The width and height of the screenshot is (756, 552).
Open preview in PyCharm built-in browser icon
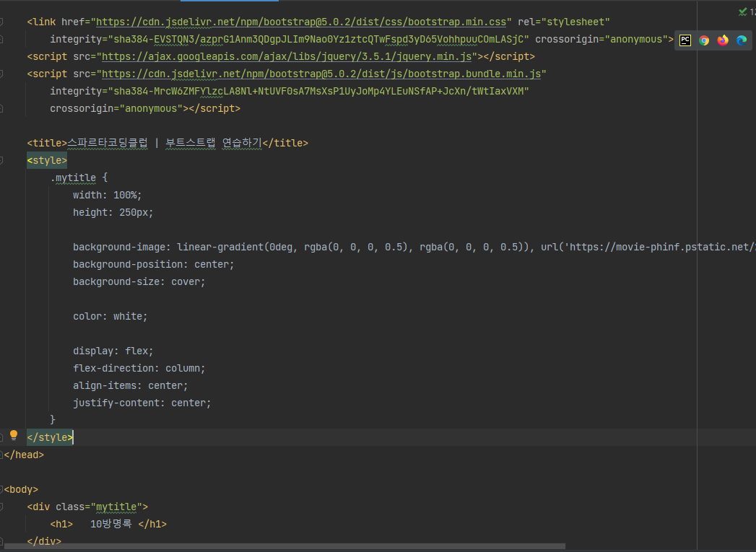click(685, 40)
